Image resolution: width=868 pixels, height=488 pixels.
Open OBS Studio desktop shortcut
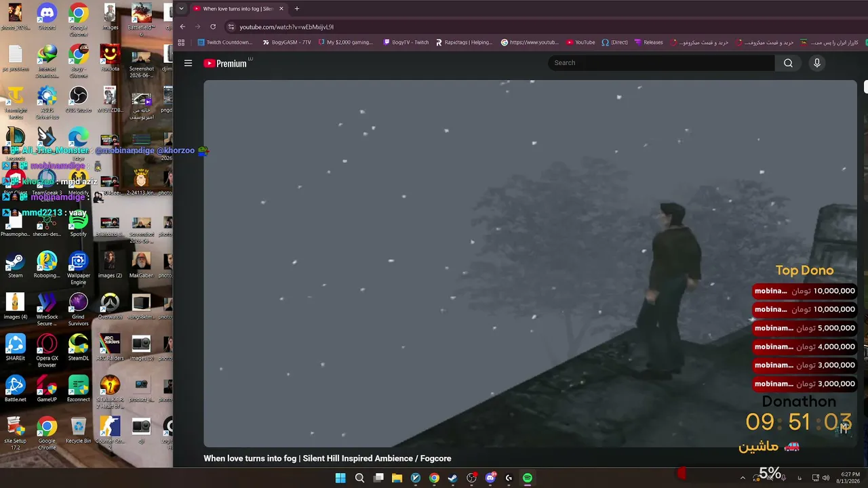point(78,100)
